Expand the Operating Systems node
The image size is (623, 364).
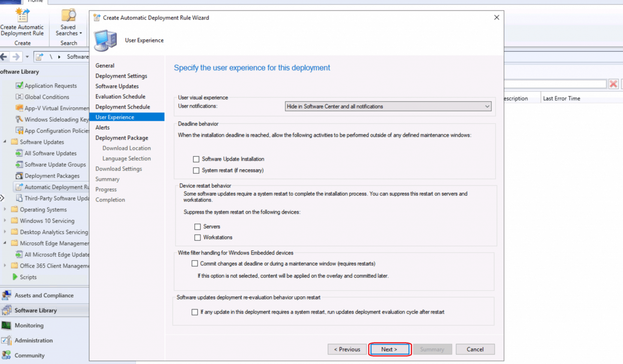click(x=5, y=210)
